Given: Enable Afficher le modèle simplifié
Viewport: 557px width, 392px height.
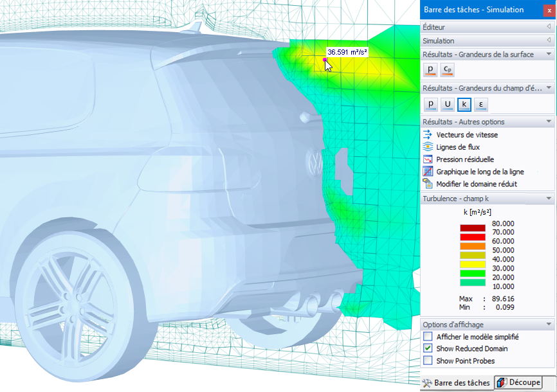Looking at the screenshot, I should pos(428,336).
